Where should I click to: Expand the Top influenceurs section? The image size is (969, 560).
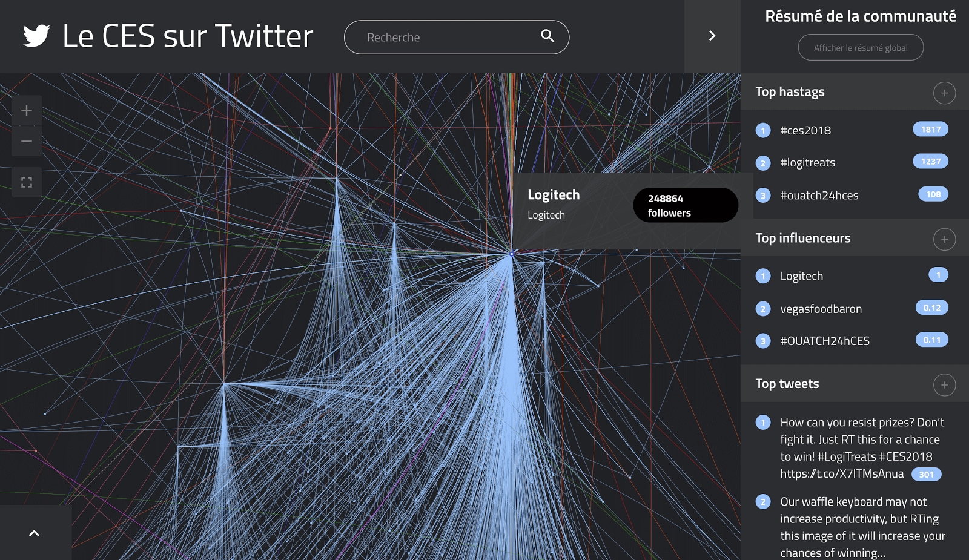pyautogui.click(x=945, y=239)
